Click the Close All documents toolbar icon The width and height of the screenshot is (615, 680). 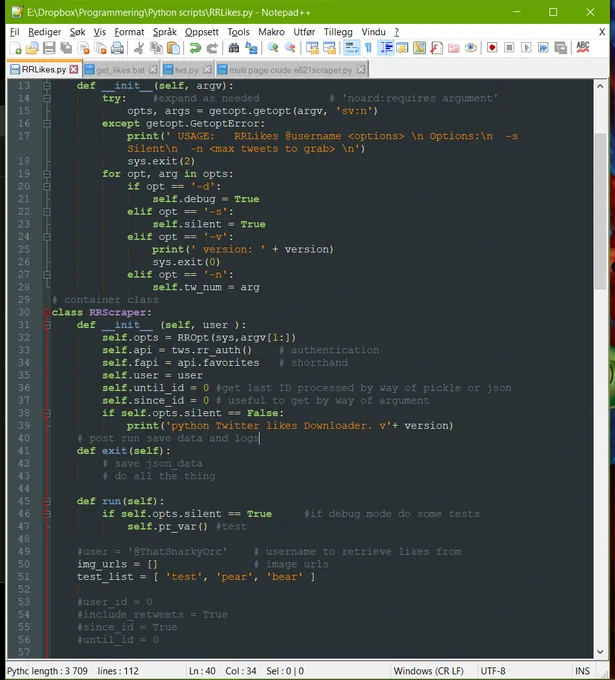[x=101, y=48]
